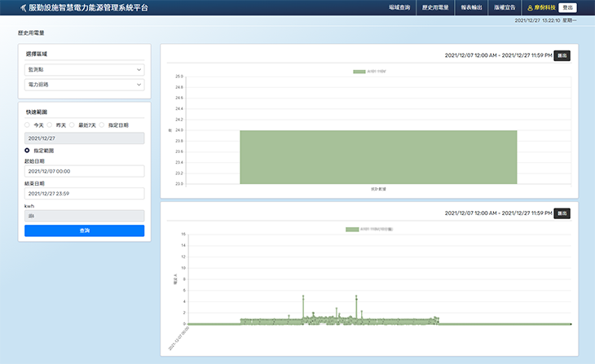
Task: Select the 今天 radio button
Action: (27, 125)
